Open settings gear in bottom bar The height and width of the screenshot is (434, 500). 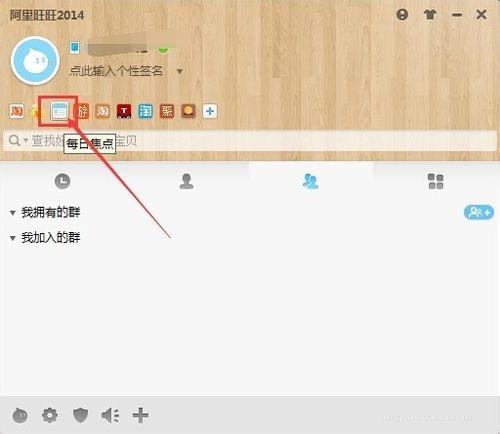point(50,415)
